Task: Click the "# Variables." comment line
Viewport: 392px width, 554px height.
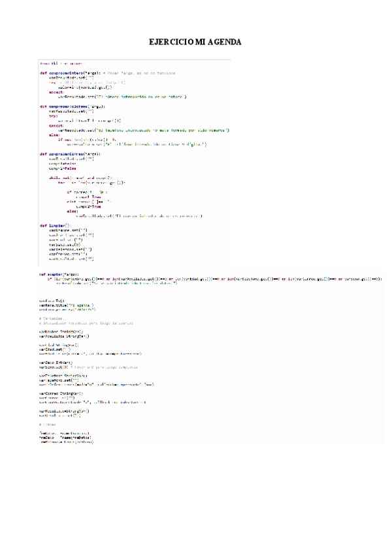Action: click(52, 318)
